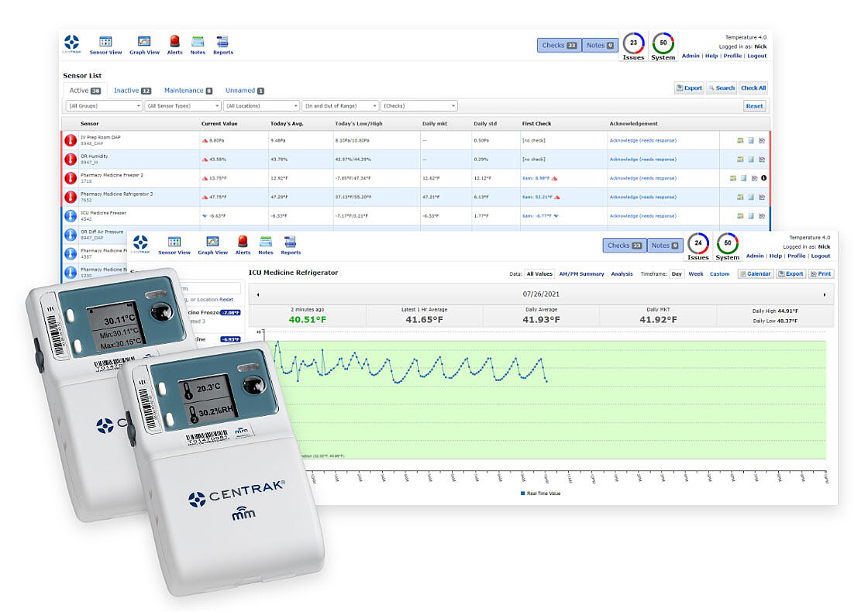
Task: Open Reports from the toolbar
Action: [223, 44]
